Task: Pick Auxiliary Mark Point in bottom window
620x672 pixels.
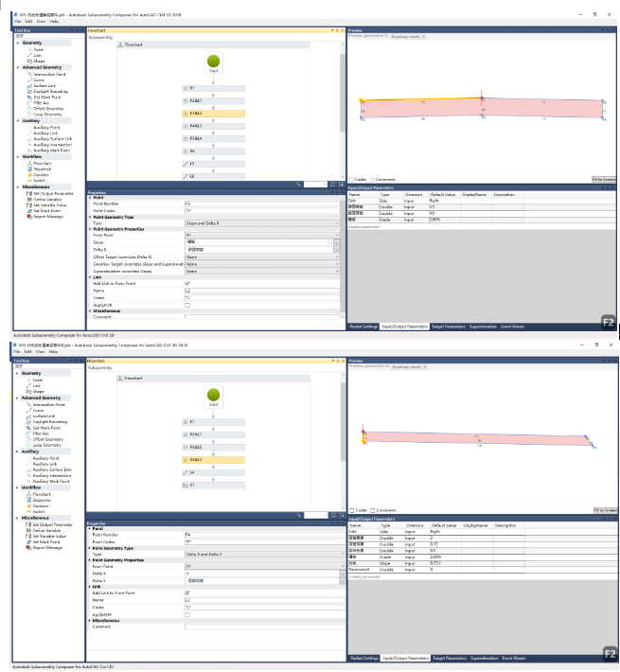Action: click(x=50, y=482)
